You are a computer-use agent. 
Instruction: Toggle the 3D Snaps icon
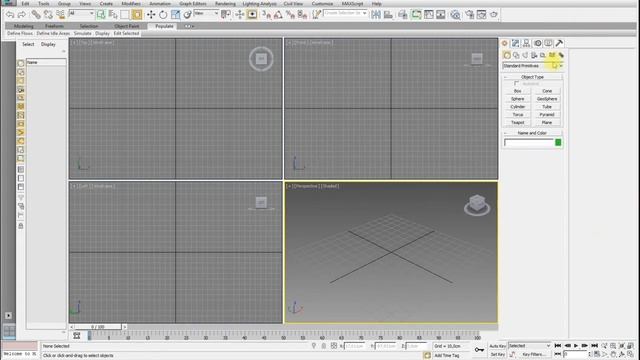267,15
